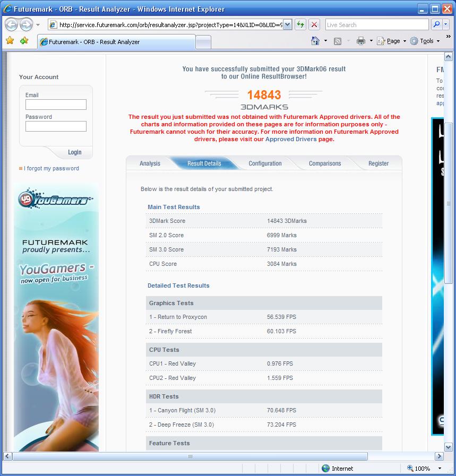Expand the Print options dropdown arrow

(371, 41)
